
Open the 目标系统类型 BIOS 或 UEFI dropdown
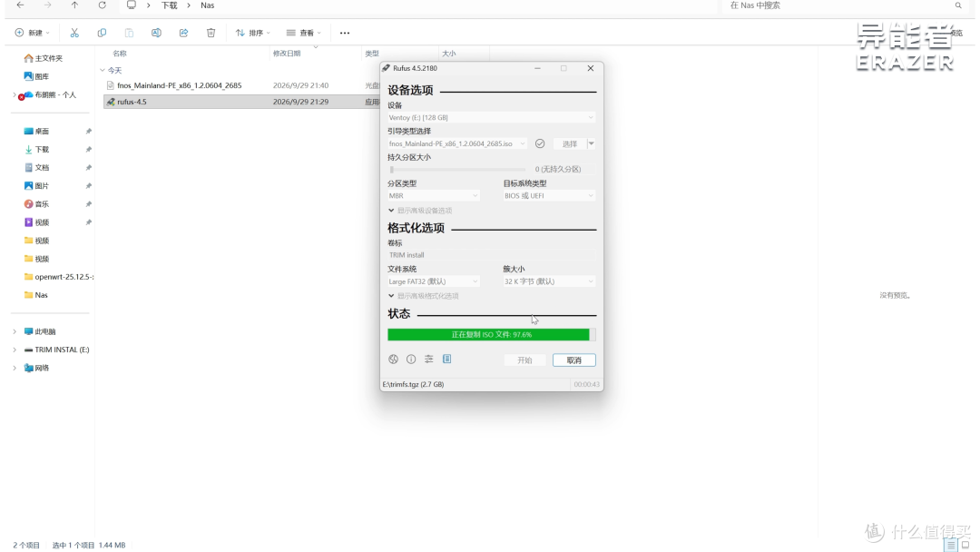click(549, 196)
